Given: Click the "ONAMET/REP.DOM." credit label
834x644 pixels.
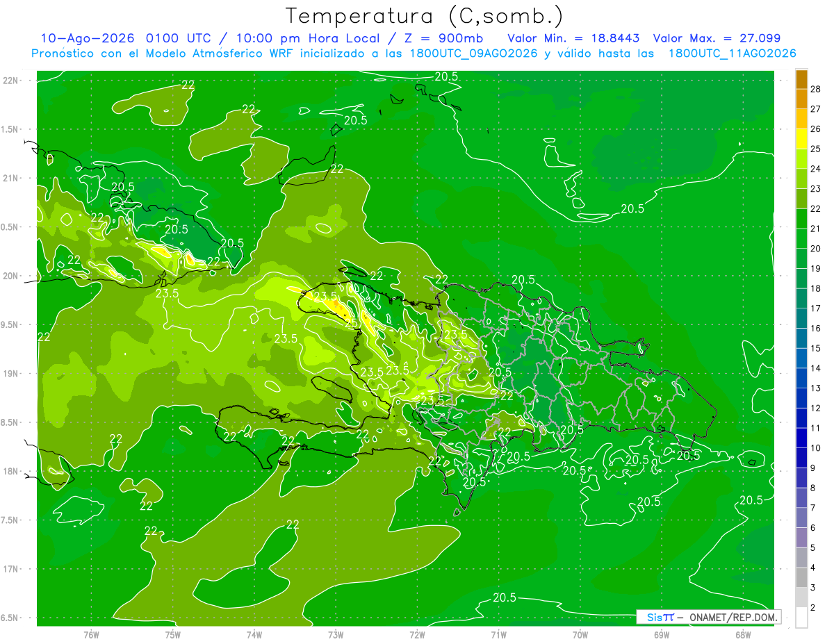Looking at the screenshot, I should (x=733, y=617).
